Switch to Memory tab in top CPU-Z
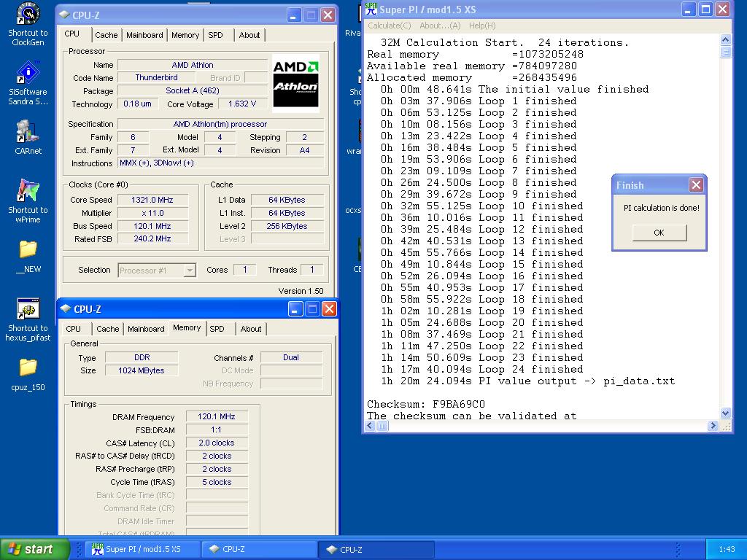Viewport: 747px width, 560px height. (x=185, y=35)
